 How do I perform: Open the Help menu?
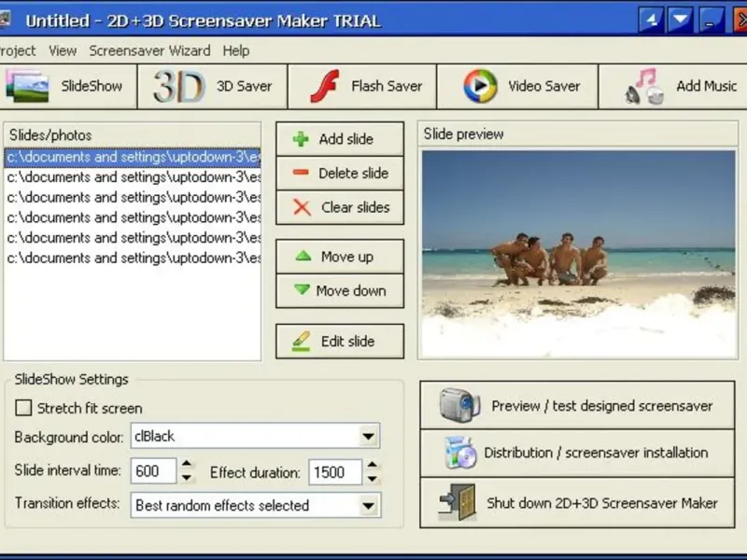[236, 50]
